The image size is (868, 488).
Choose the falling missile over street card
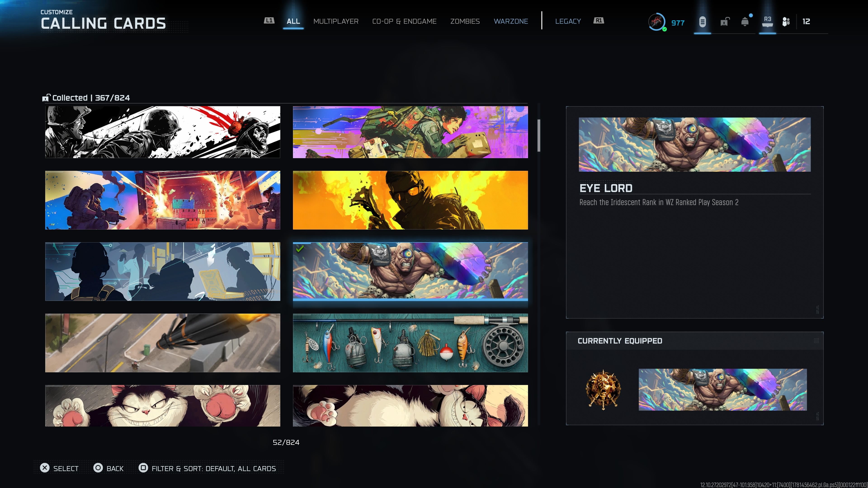pyautogui.click(x=163, y=343)
